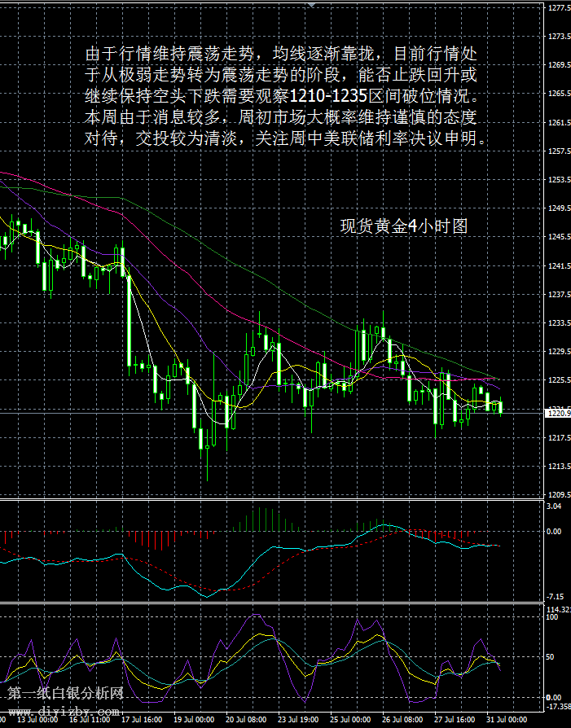Click the 1237.5 price axis label
The width and height of the screenshot is (571, 728).
pos(560,294)
